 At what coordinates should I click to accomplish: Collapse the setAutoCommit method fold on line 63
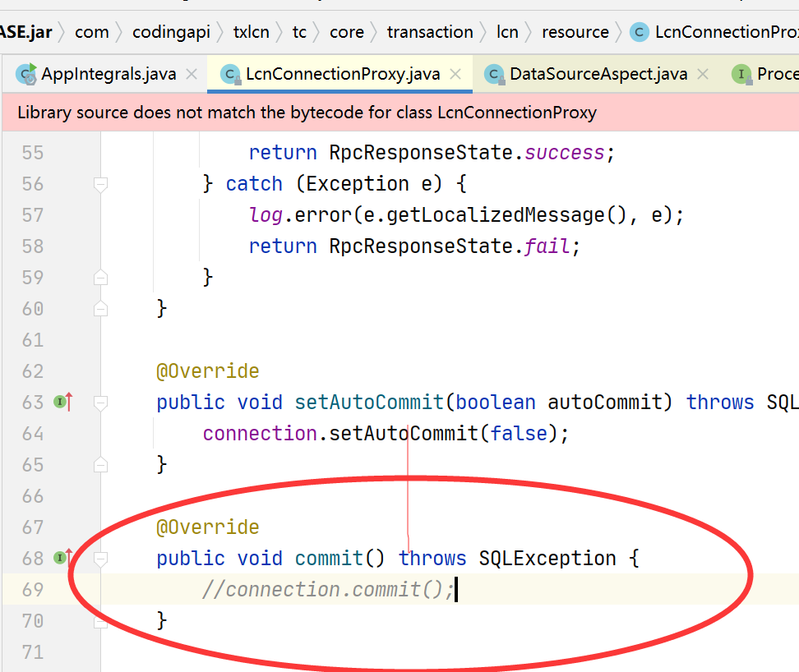[x=100, y=403]
